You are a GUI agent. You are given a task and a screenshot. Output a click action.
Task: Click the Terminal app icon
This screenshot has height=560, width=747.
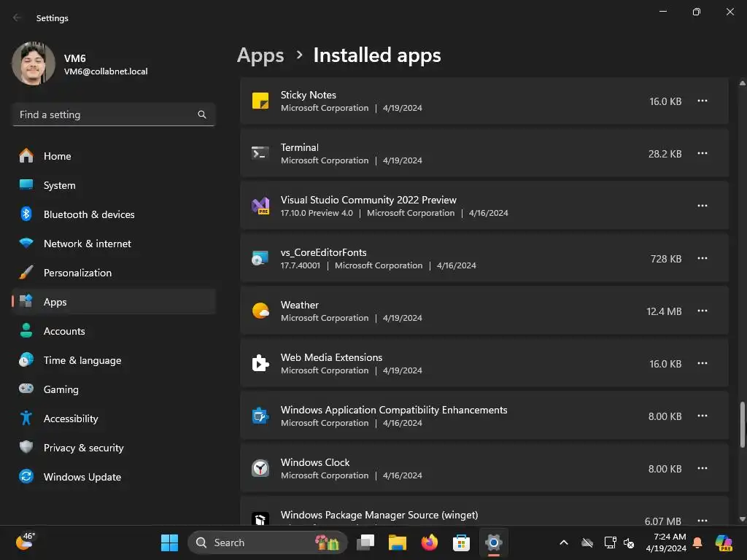[260, 153]
